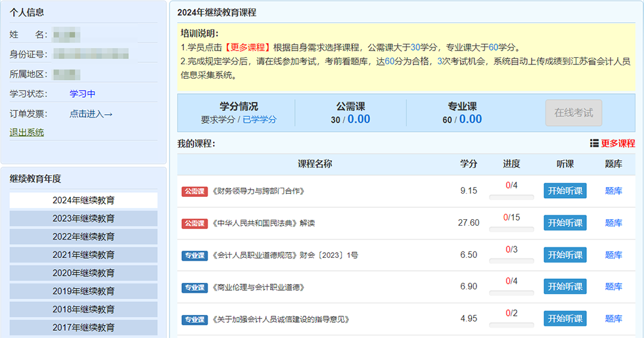Open 点击进入 order invoice link
Viewport: 644px width, 338px height.
pos(91,114)
